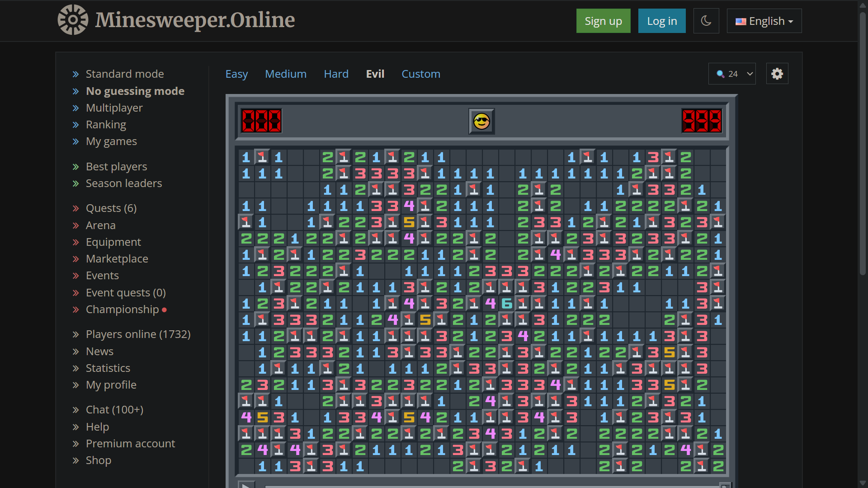Screen dimensions: 868x488
Task: Click the page vertical scrollbar
Action: click(863, 145)
